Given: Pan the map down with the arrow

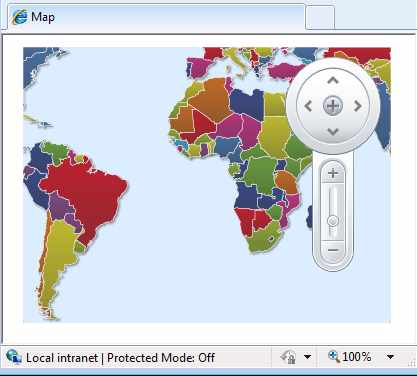Looking at the screenshot, I should pyautogui.click(x=333, y=132).
